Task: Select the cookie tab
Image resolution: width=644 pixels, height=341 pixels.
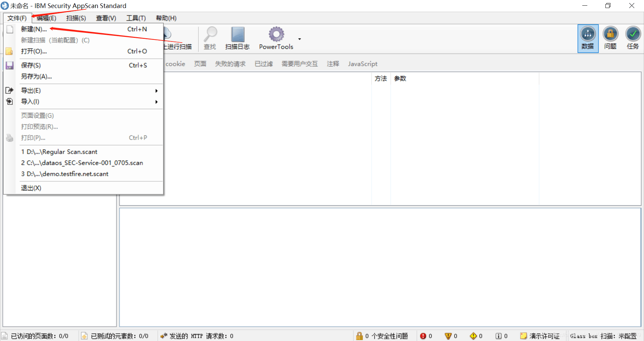Action: pos(175,64)
